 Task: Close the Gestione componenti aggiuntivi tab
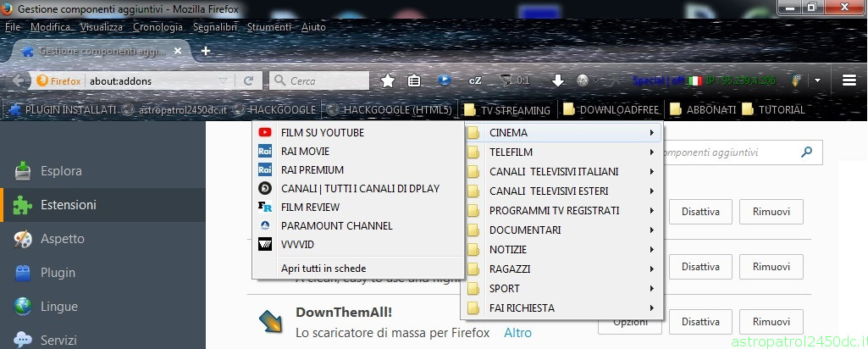tap(178, 51)
